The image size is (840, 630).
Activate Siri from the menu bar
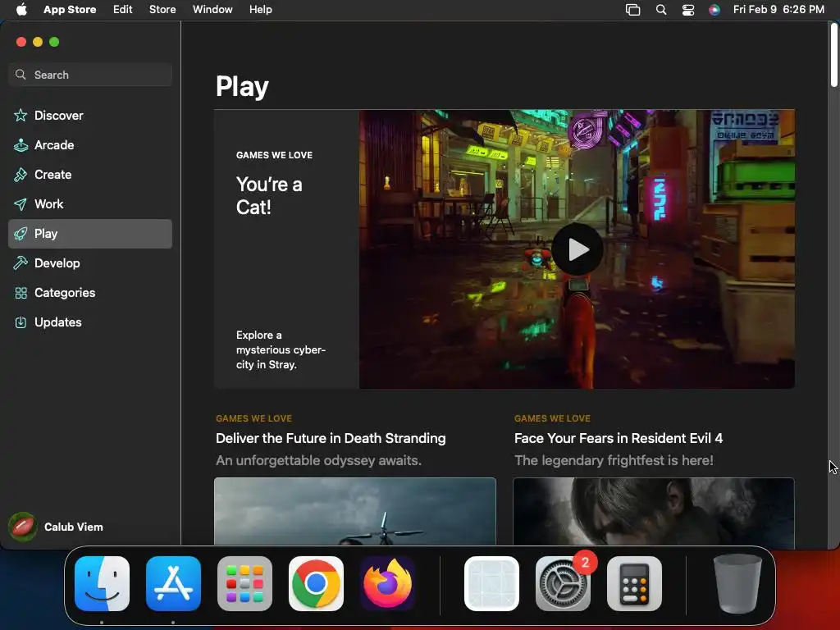pyautogui.click(x=714, y=10)
